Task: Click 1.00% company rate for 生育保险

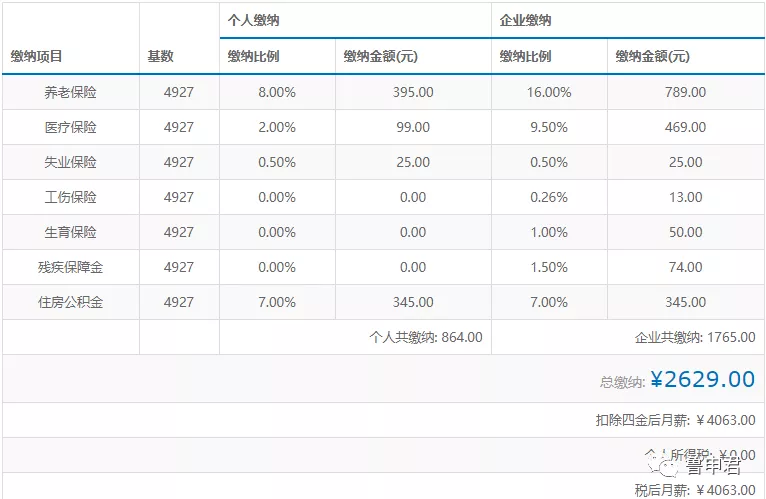Action: tap(549, 232)
